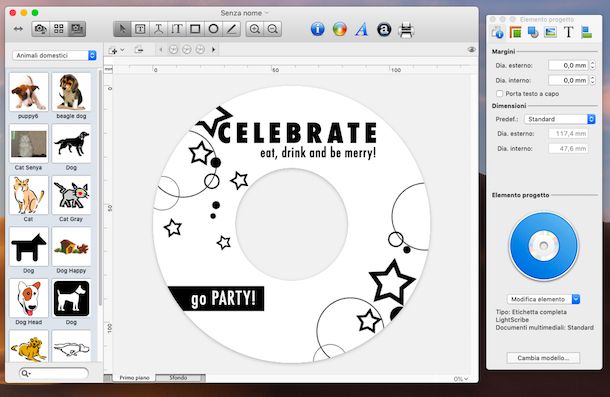Screen dimensions: 610x397
Task: Click the remove element icon above canvas
Action: click(138, 50)
